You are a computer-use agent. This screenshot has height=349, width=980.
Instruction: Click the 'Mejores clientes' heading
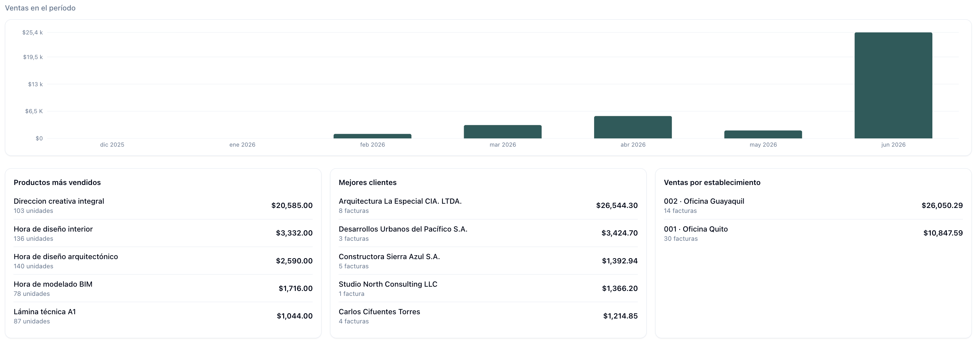coord(367,183)
